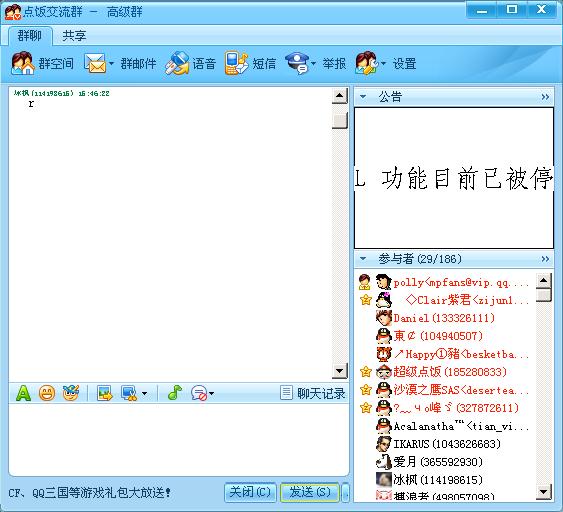Click the 关闭(C) button
The width and height of the screenshot is (563, 512).
click(x=250, y=492)
